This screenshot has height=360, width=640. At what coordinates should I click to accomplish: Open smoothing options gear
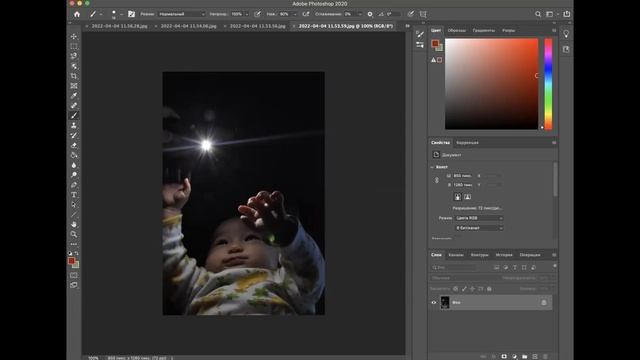[x=370, y=14]
